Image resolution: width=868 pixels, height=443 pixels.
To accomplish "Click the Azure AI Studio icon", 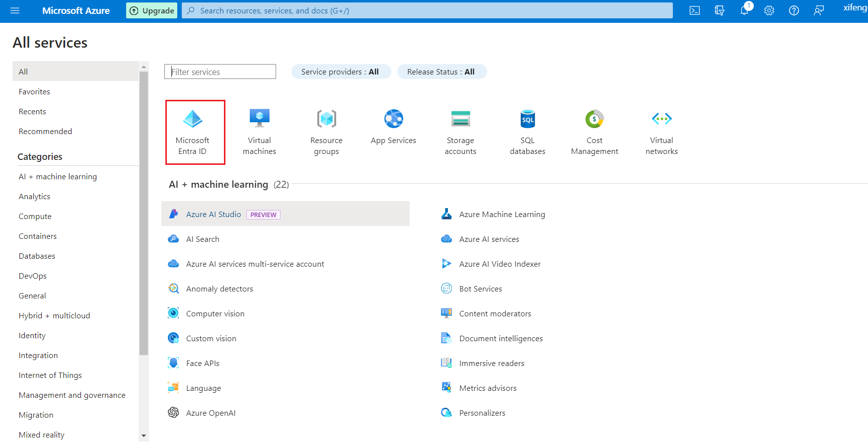I will pos(173,214).
